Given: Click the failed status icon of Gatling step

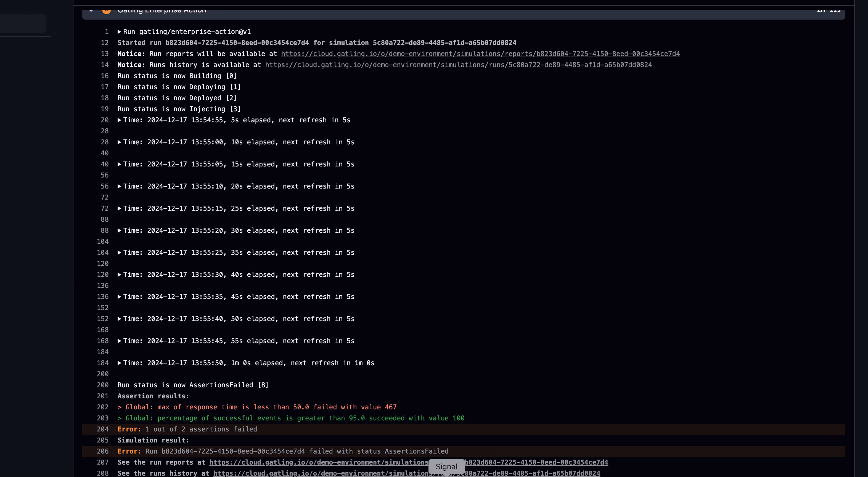Looking at the screenshot, I should (x=107, y=11).
